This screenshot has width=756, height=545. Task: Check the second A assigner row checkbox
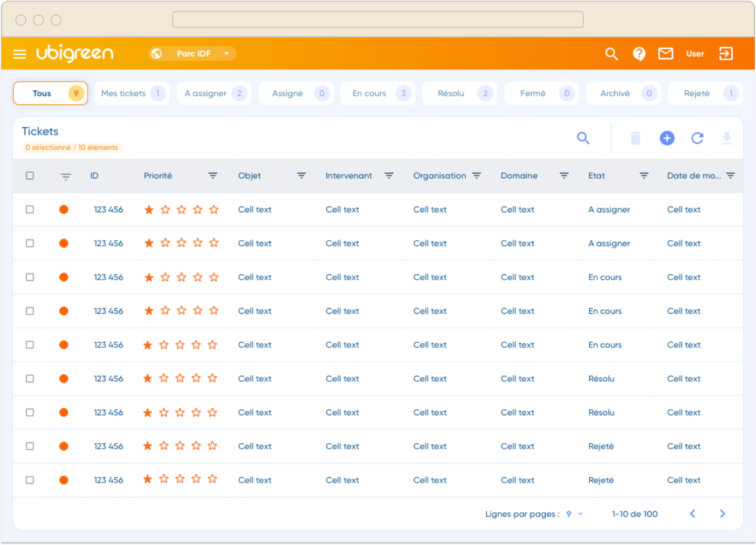(x=30, y=243)
